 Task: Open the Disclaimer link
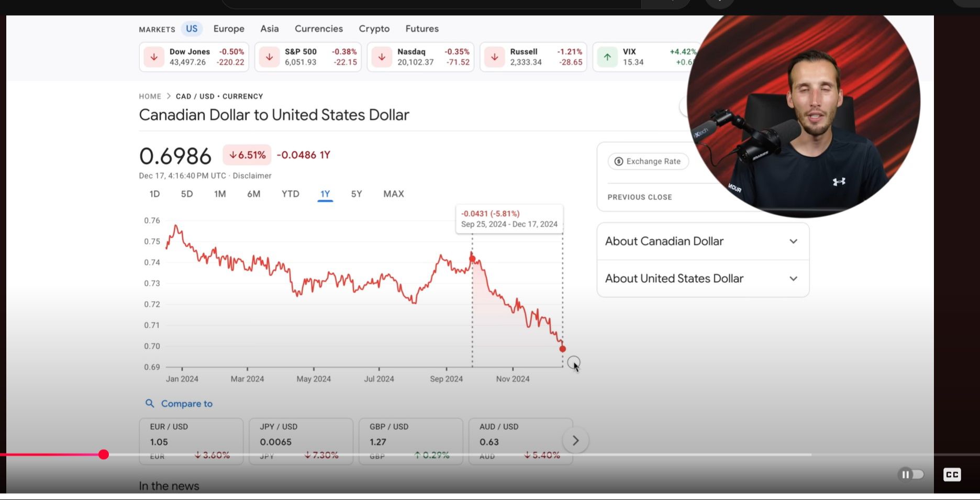pyautogui.click(x=252, y=176)
